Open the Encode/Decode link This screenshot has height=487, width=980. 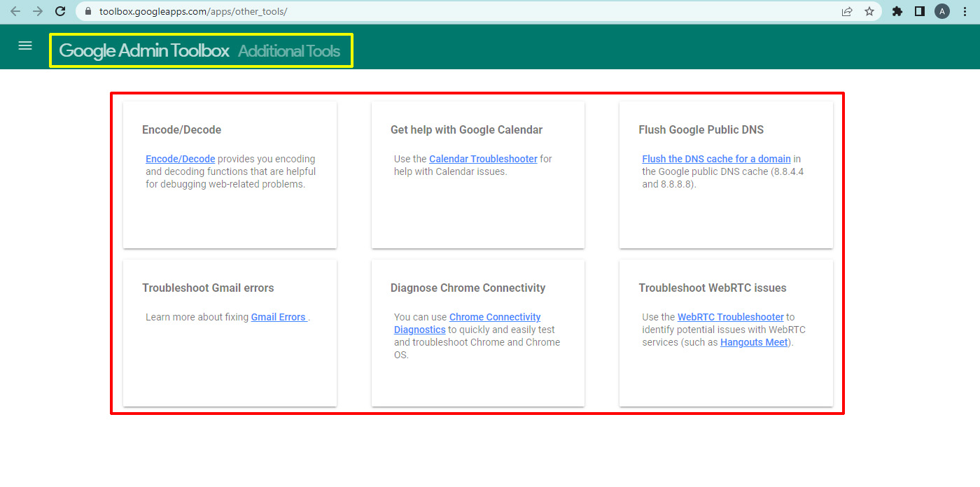[x=180, y=159]
